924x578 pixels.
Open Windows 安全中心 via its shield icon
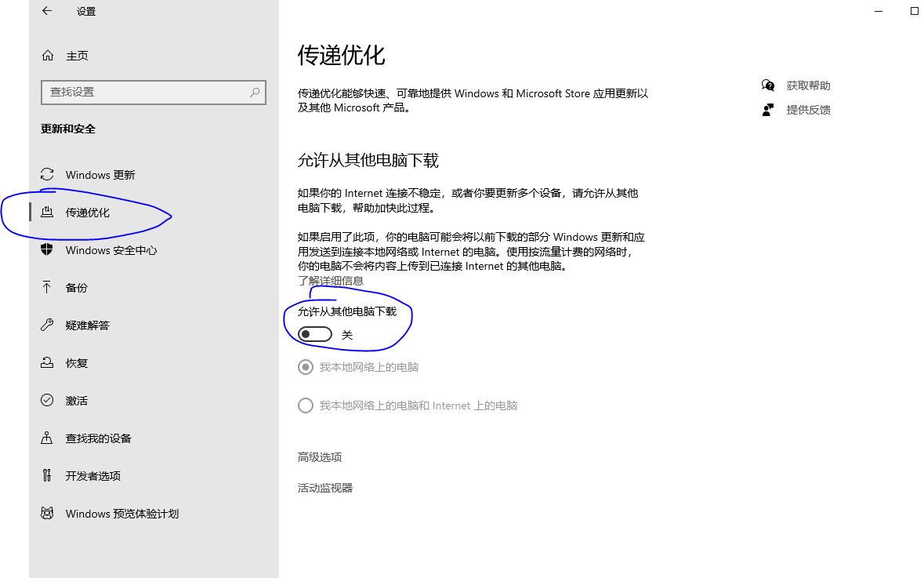click(48, 250)
